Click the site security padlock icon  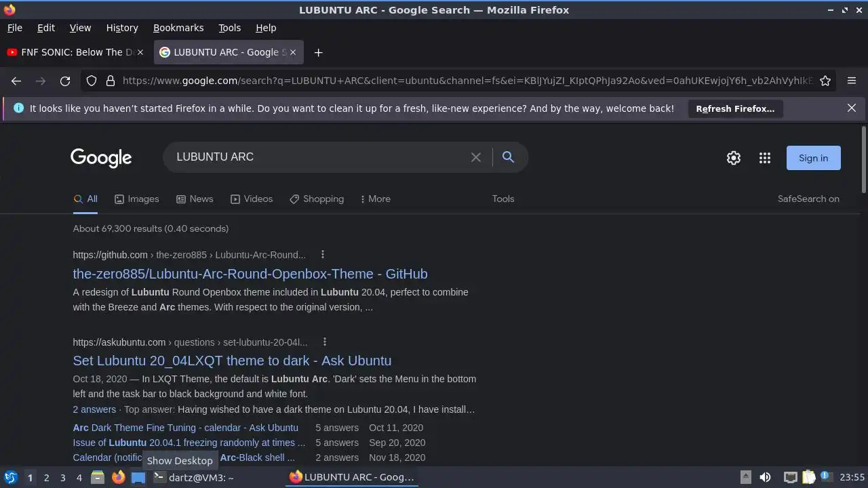point(111,81)
